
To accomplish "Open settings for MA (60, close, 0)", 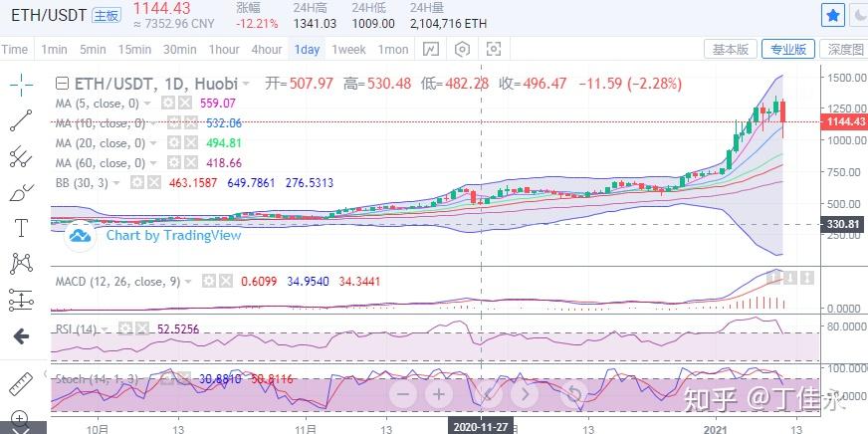I will coord(174,163).
